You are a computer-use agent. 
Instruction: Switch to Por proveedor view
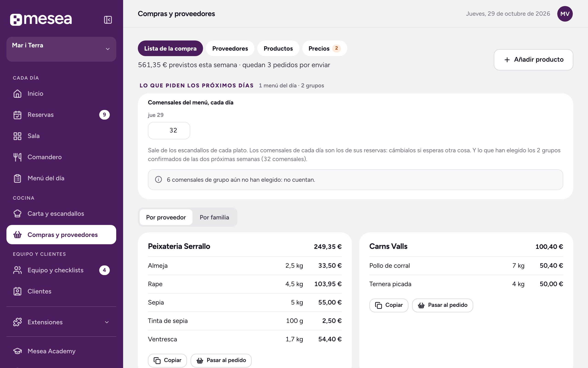pos(166,217)
